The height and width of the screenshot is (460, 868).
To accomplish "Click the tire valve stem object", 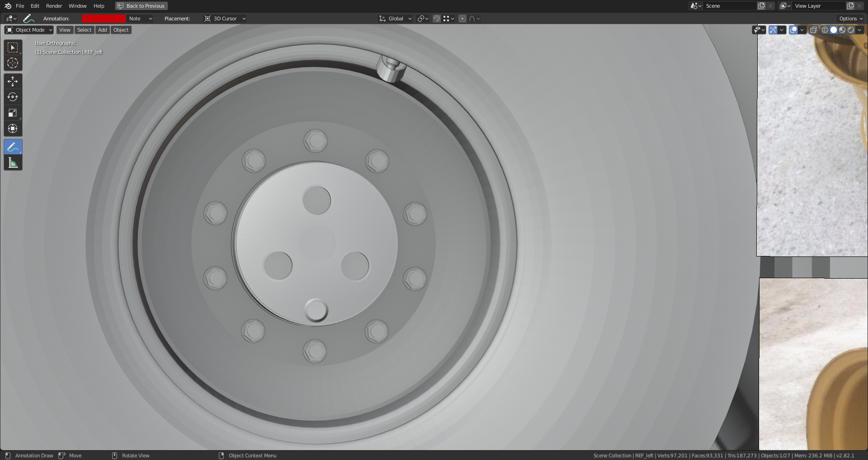I will (391, 68).
